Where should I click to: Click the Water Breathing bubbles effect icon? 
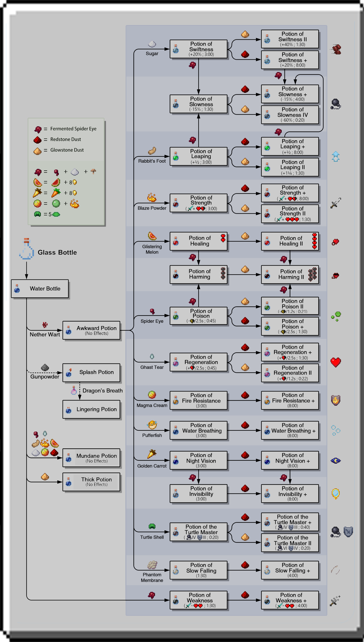point(336,430)
